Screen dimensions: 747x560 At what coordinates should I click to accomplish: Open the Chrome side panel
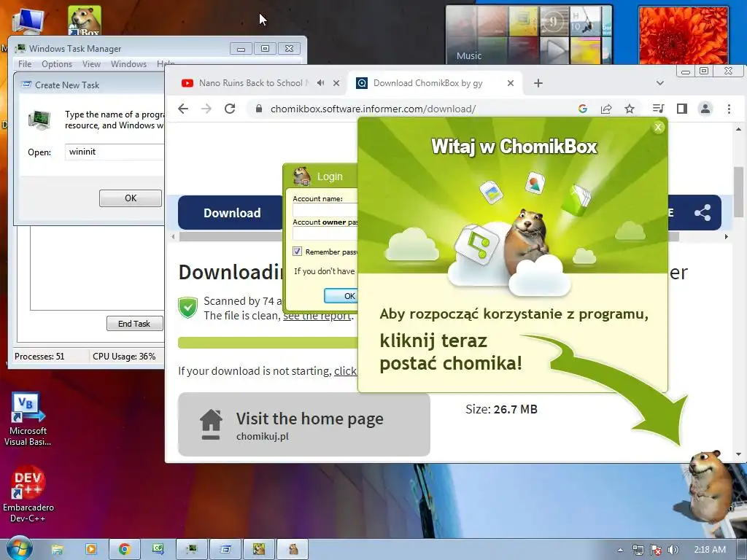click(682, 109)
